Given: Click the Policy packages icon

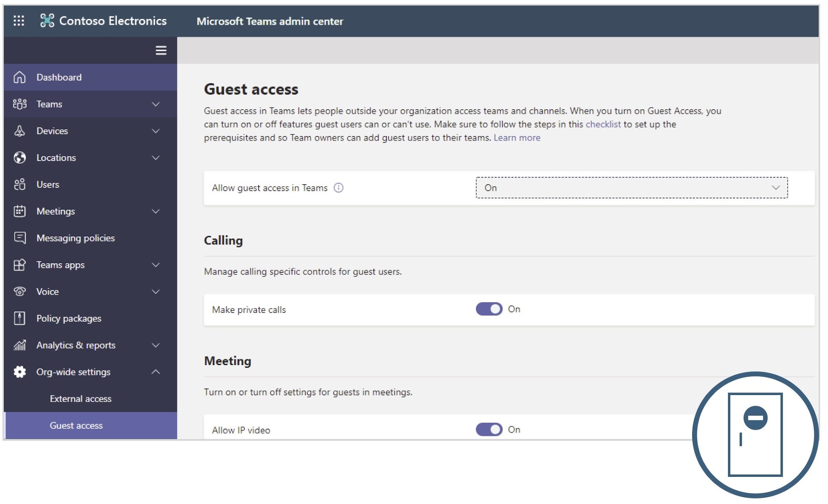Looking at the screenshot, I should [20, 318].
